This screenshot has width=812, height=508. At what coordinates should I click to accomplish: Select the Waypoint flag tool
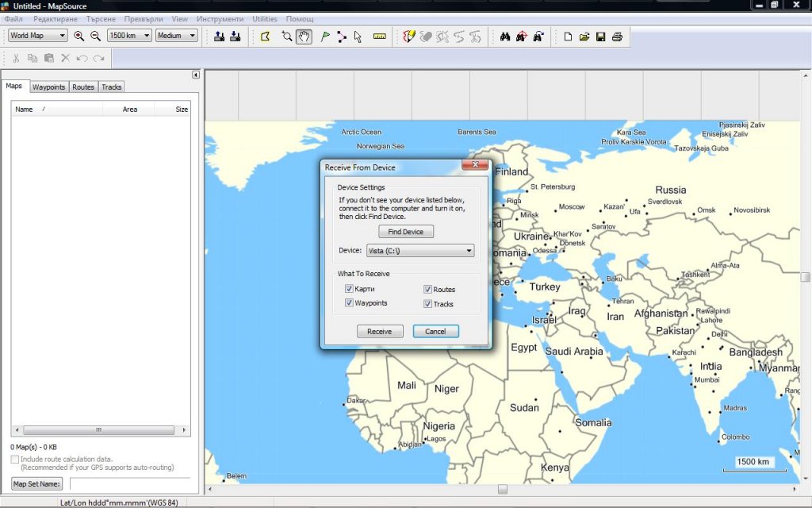point(325,36)
